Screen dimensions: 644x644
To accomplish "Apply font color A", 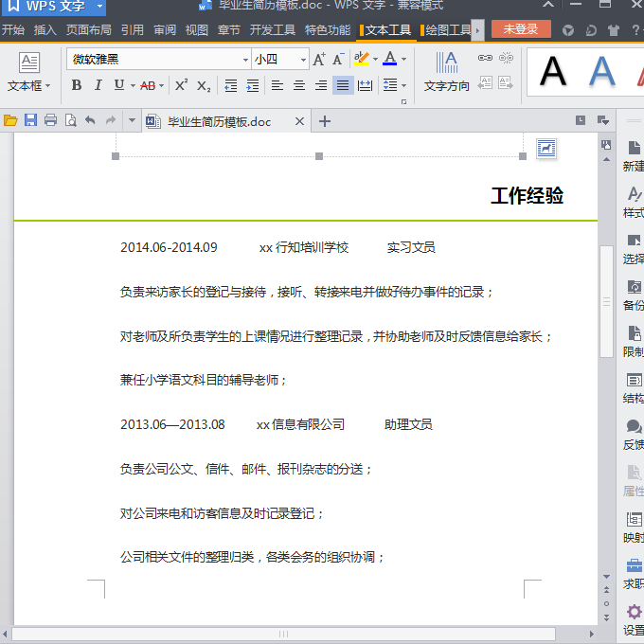I will coord(390,59).
